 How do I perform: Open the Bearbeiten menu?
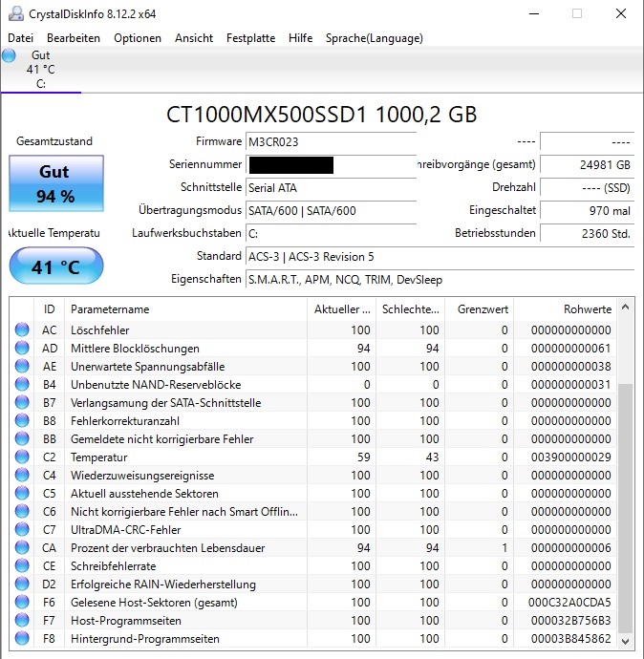coord(74,38)
